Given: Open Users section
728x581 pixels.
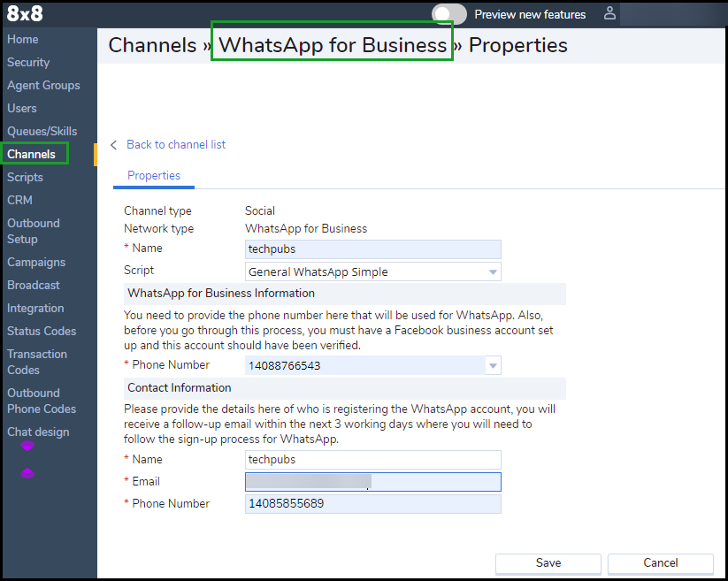Looking at the screenshot, I should [22, 108].
